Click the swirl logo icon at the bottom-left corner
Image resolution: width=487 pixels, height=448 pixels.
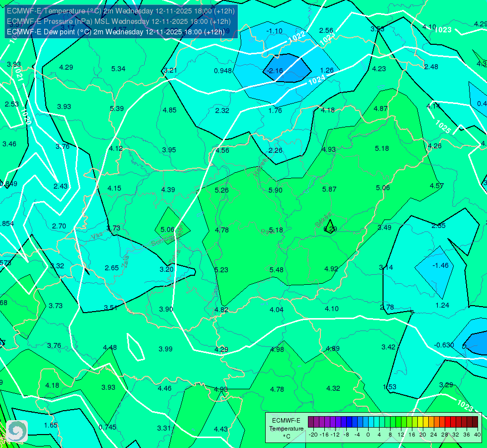pos(17,431)
